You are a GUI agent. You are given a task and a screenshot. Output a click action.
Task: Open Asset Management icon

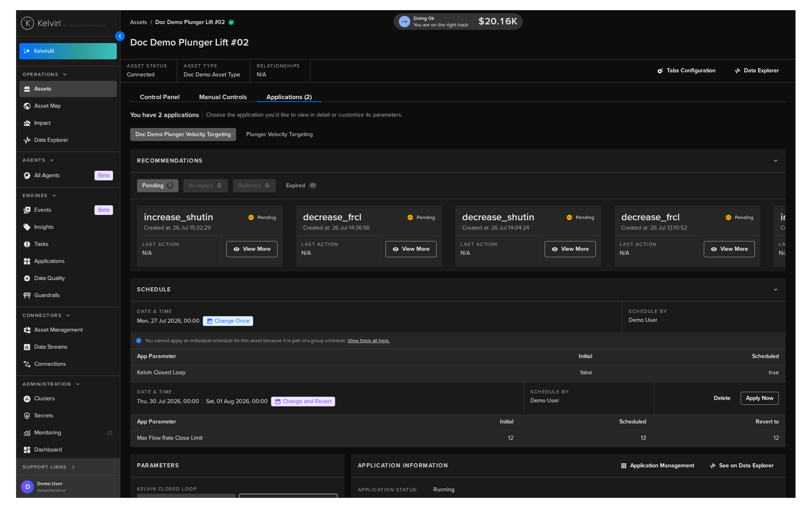tap(27, 330)
